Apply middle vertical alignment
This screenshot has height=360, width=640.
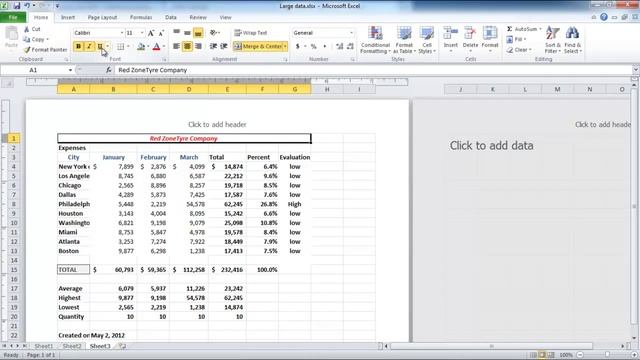point(187,33)
